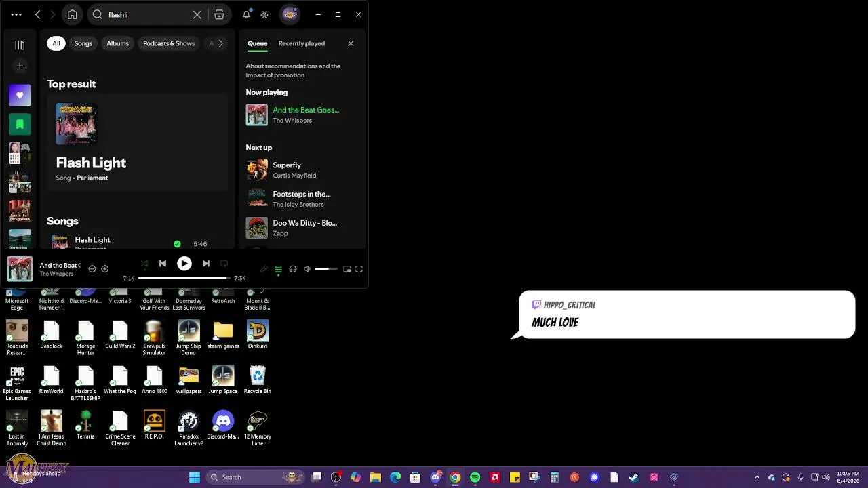Select Deadlock desktop shortcut
The height and width of the screenshot is (488, 868).
click(x=51, y=335)
